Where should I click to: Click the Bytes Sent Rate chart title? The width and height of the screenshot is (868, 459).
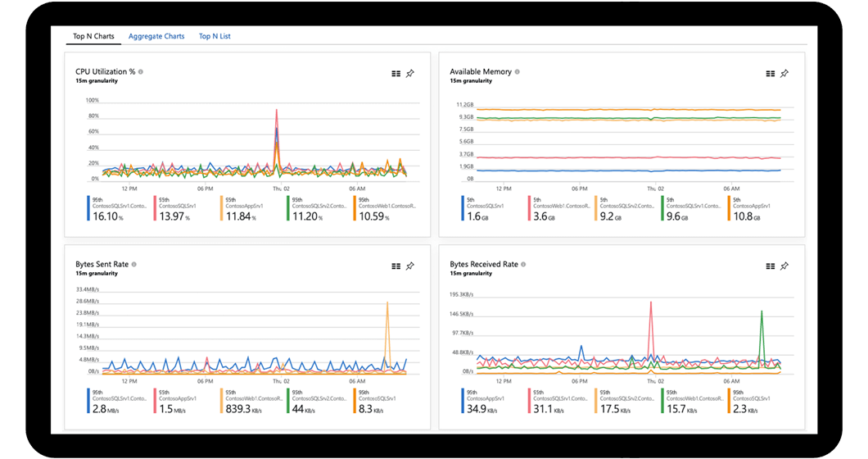click(x=102, y=265)
